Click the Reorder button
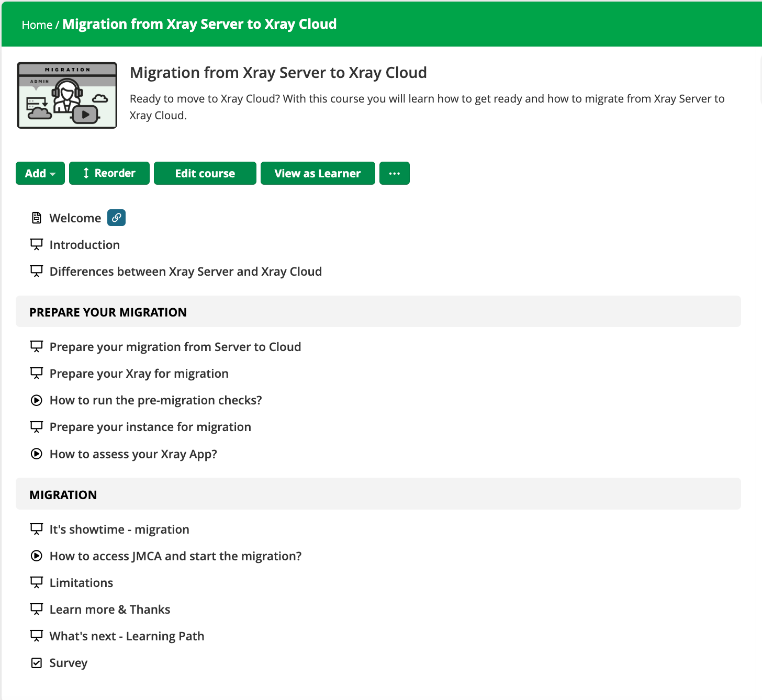Image resolution: width=762 pixels, height=700 pixels. tap(109, 173)
